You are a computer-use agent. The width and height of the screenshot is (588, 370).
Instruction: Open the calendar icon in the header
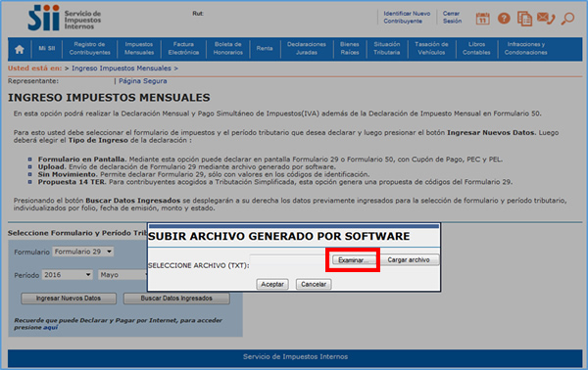pyautogui.click(x=482, y=19)
